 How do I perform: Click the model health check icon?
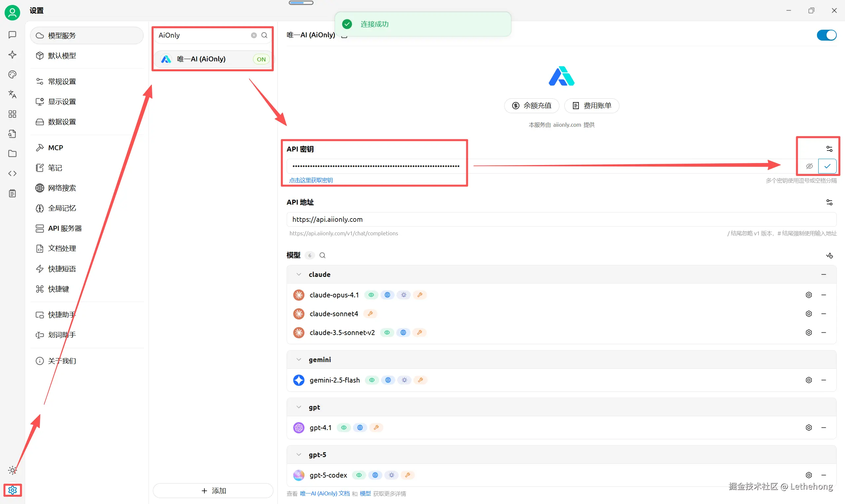[829, 255]
